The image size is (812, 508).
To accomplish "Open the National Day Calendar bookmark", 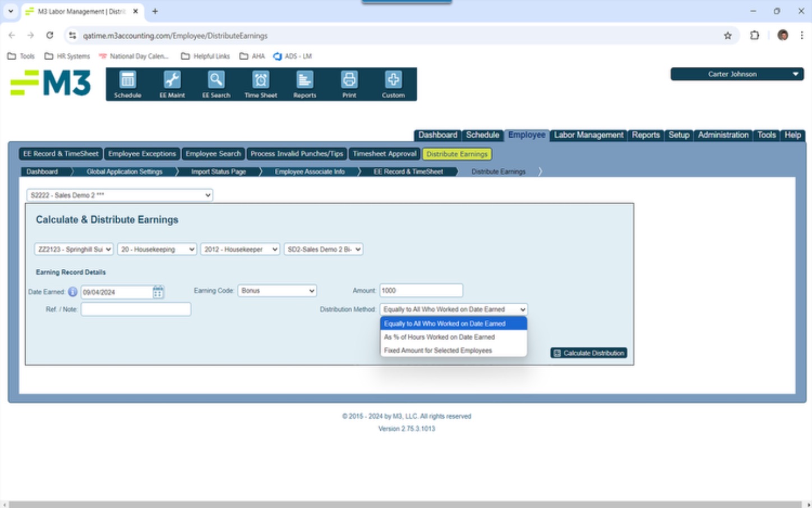I will pyautogui.click(x=133, y=56).
